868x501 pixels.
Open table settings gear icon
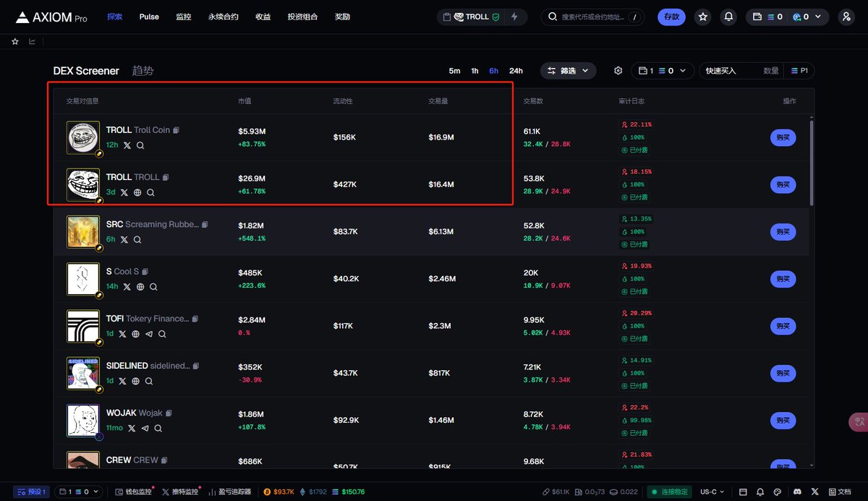618,71
